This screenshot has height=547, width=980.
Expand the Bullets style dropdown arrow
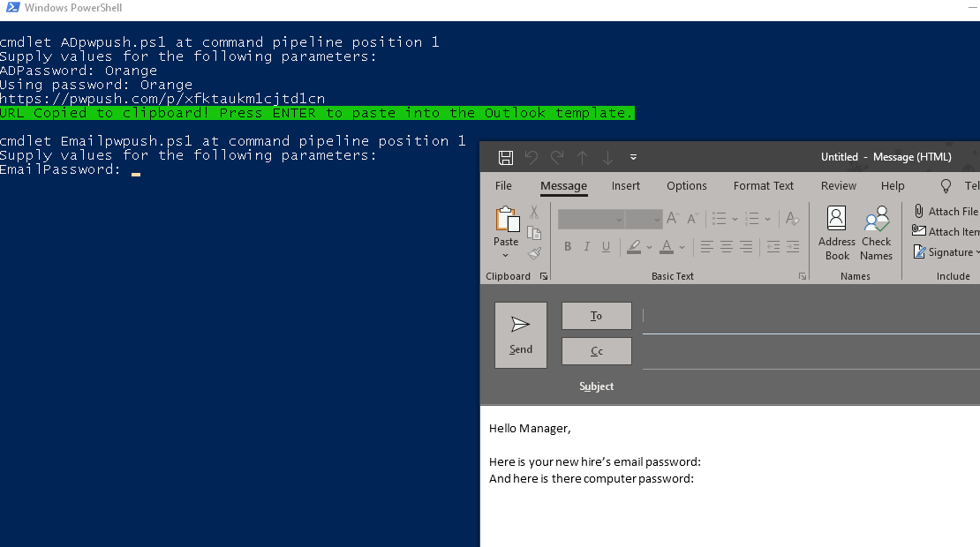point(735,219)
